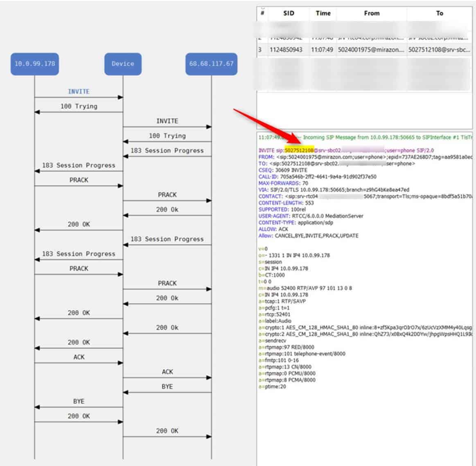
Task: Select the 68.68.117.67 endpoint node
Action: (x=211, y=64)
